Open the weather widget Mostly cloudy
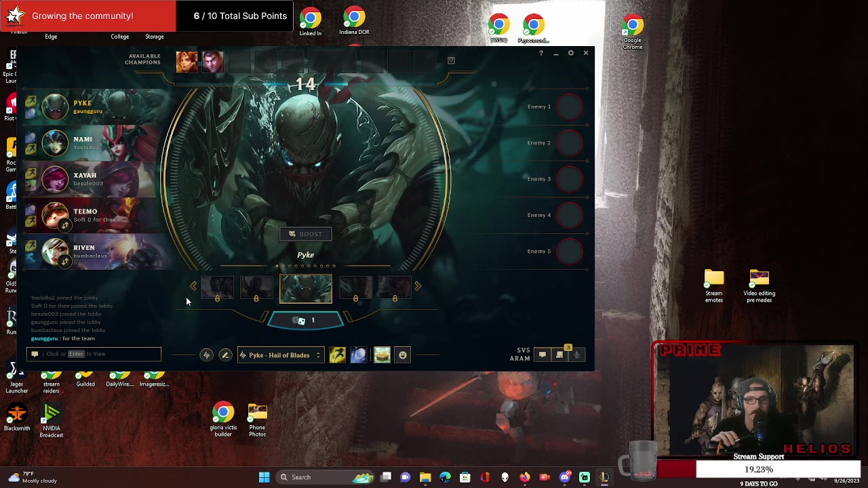The width and height of the screenshot is (868, 488). (x=33, y=477)
